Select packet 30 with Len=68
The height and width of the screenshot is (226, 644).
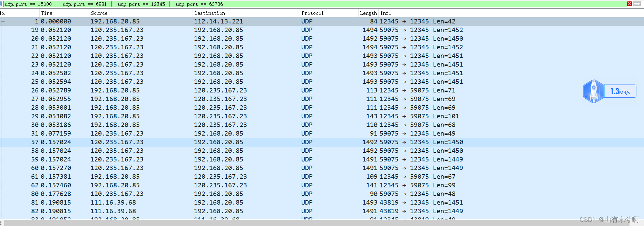coord(322,125)
